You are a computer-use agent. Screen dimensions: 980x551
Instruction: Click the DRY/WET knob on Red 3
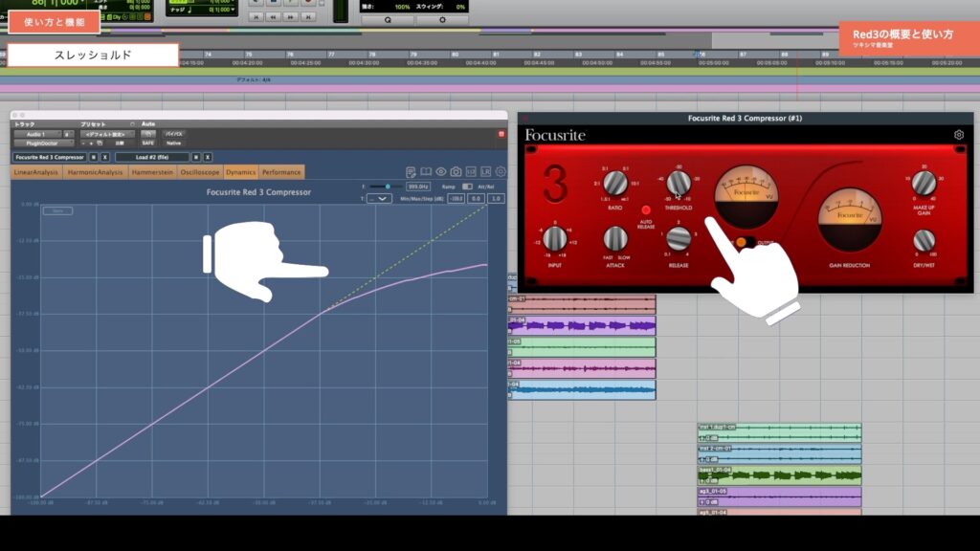(924, 240)
